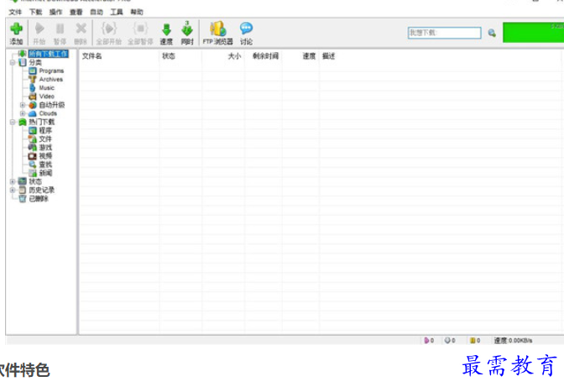Click the 开始 (Start) toolbar icon

click(x=39, y=34)
